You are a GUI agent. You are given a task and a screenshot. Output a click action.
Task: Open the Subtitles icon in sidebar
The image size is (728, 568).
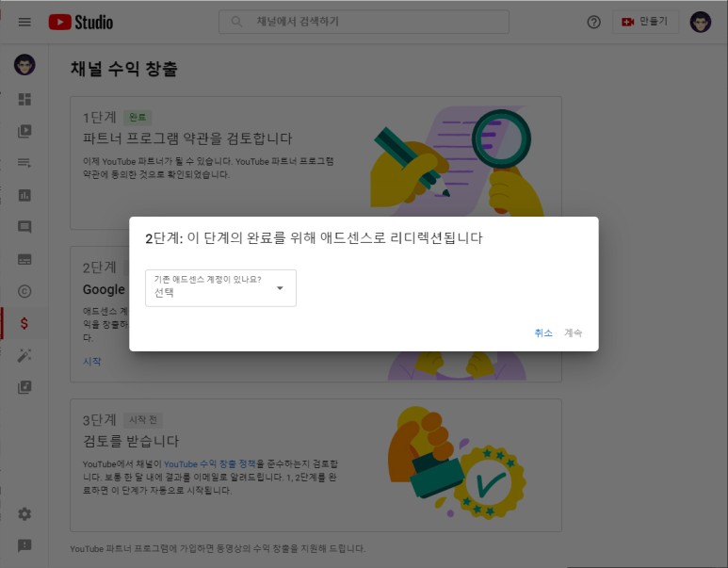click(24, 259)
